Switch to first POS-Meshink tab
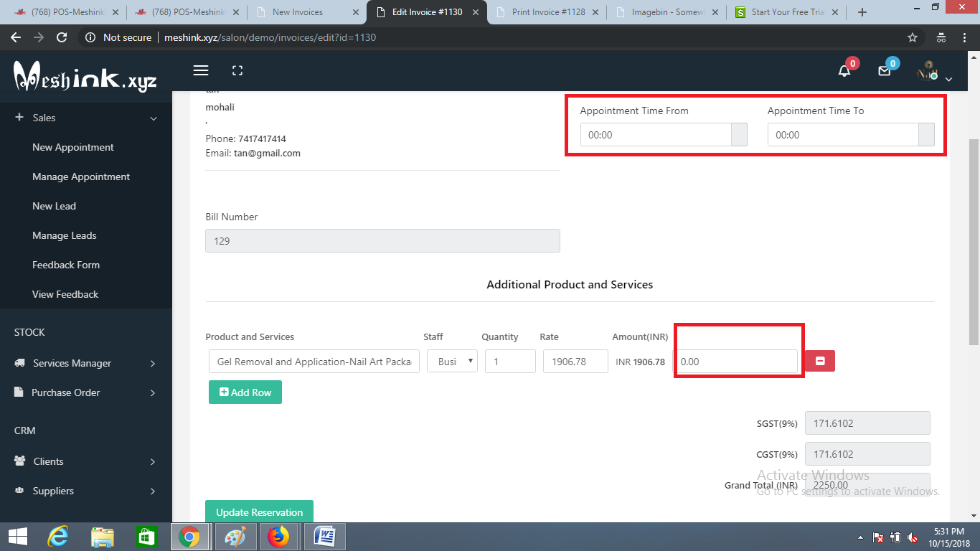The image size is (980, 551). (x=65, y=12)
